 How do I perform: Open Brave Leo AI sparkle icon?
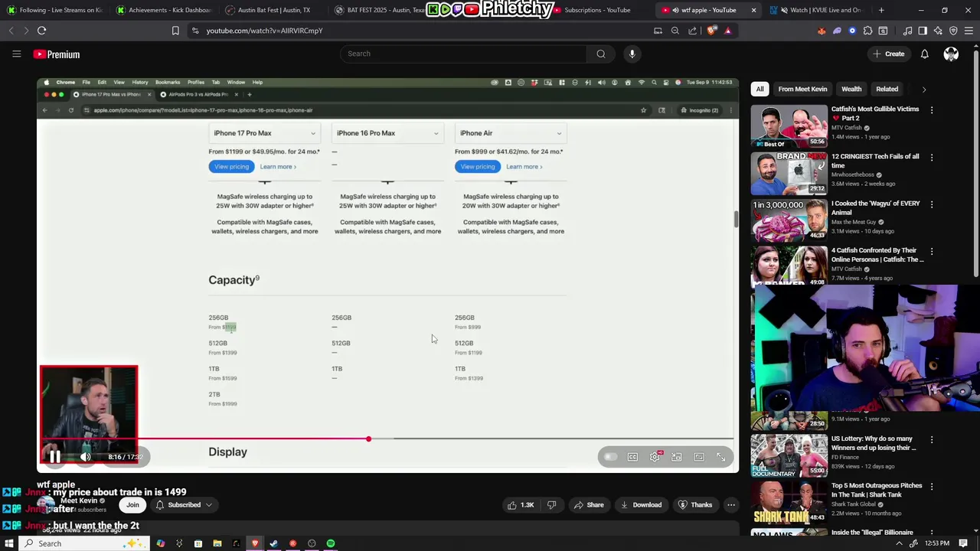[x=938, y=31]
